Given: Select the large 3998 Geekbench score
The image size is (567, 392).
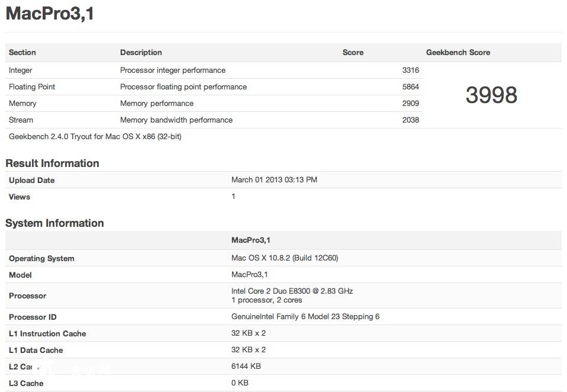Looking at the screenshot, I should coord(491,95).
